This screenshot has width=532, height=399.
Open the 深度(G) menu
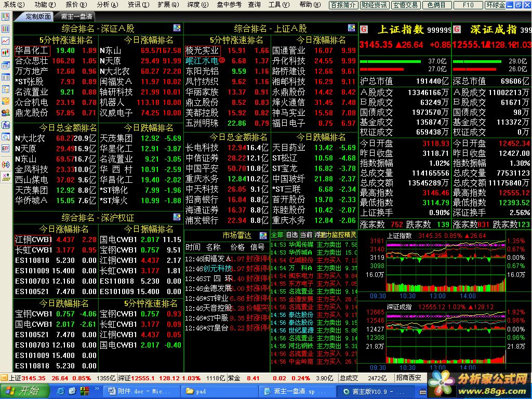(x=198, y=4)
